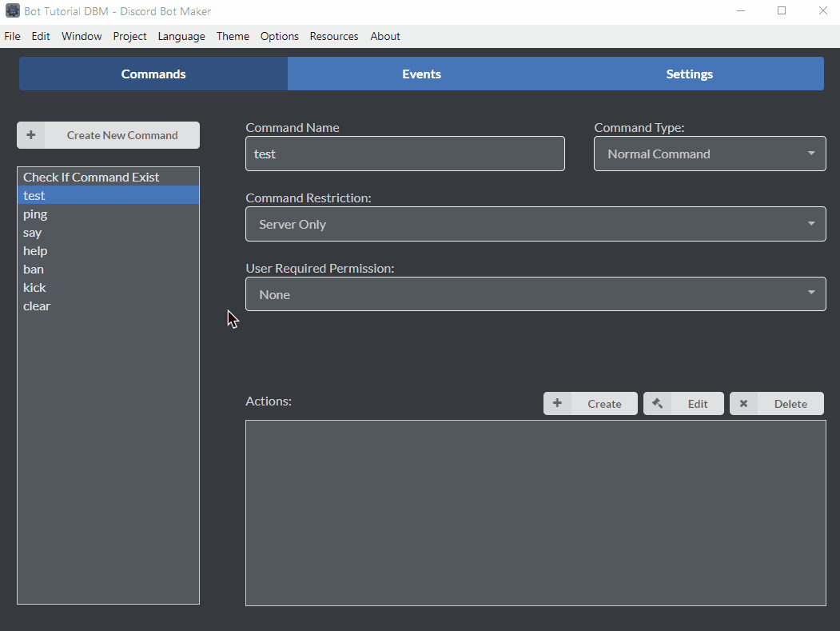Maximize the Discord Bot Maker window
This screenshot has width=840, height=631.
pyautogui.click(x=782, y=10)
